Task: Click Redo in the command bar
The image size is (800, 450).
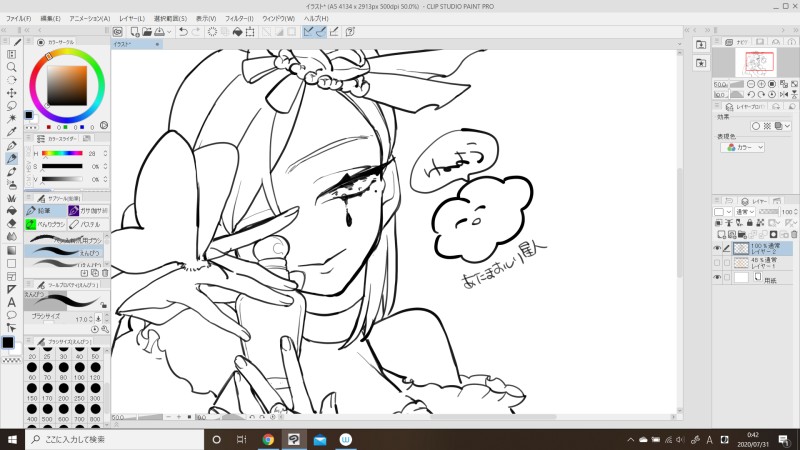Action: (196, 32)
